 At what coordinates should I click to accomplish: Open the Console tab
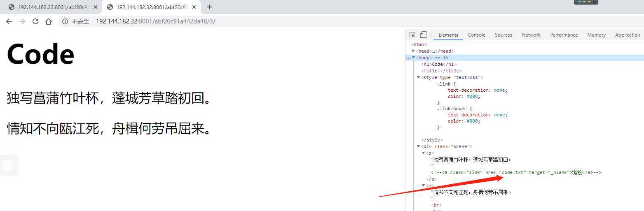pos(476,35)
